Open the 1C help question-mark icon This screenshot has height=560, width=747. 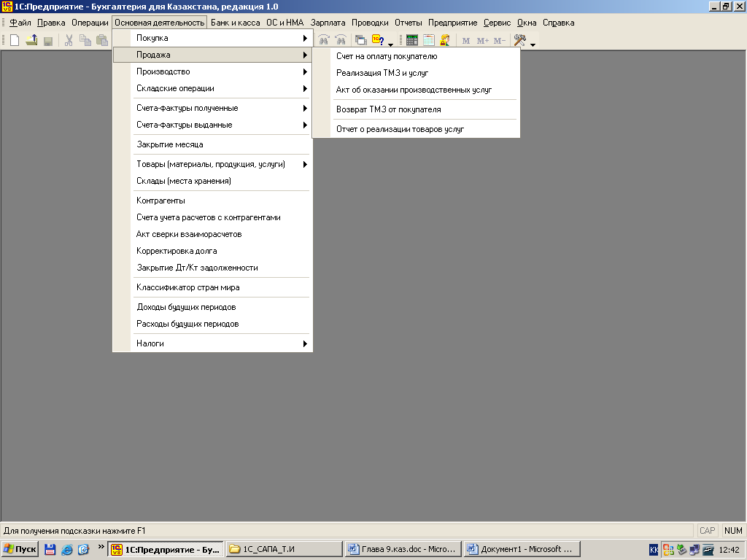(379, 41)
